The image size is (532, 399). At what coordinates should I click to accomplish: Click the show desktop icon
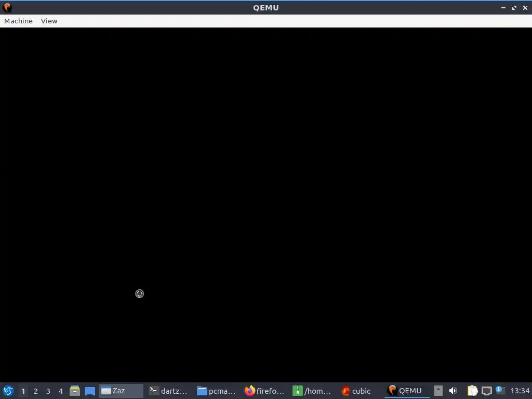click(89, 391)
